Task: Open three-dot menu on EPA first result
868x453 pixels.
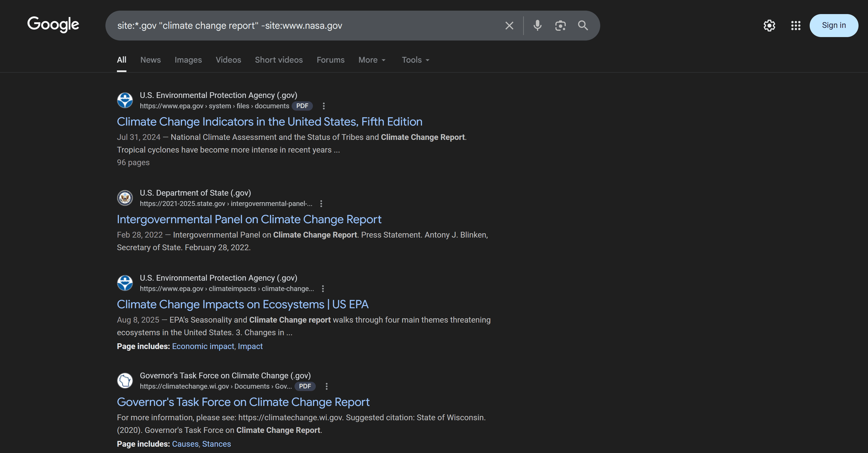Action: point(324,106)
